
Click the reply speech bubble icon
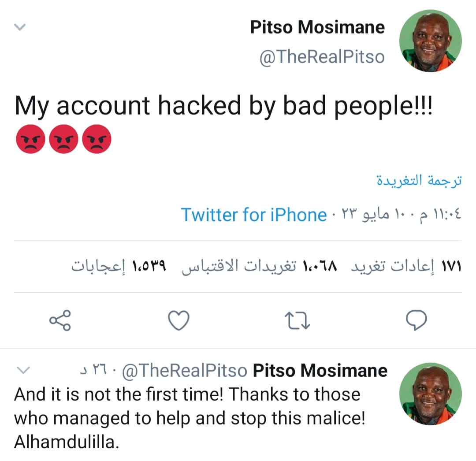pos(416,320)
